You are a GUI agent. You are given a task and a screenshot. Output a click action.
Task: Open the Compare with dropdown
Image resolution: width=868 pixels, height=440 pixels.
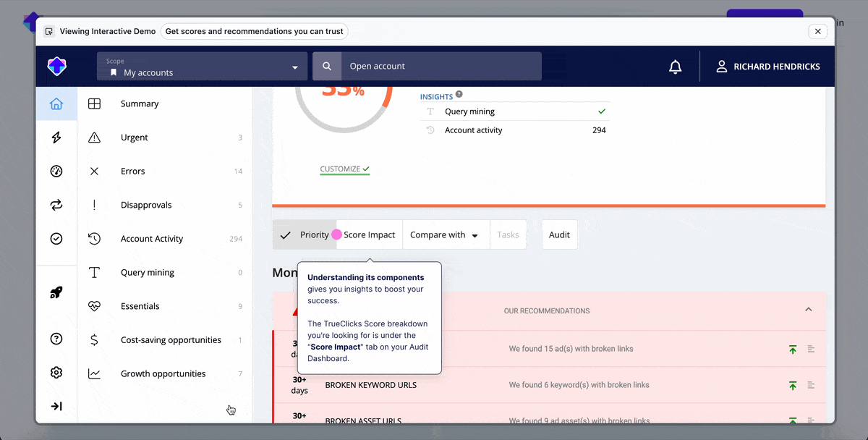444,235
